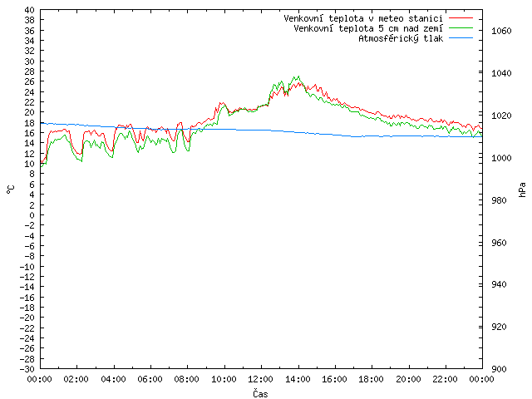Click the 1000 pressure axis label
Image resolution: width=532 pixels, height=399 pixels.
pyautogui.click(x=501, y=158)
